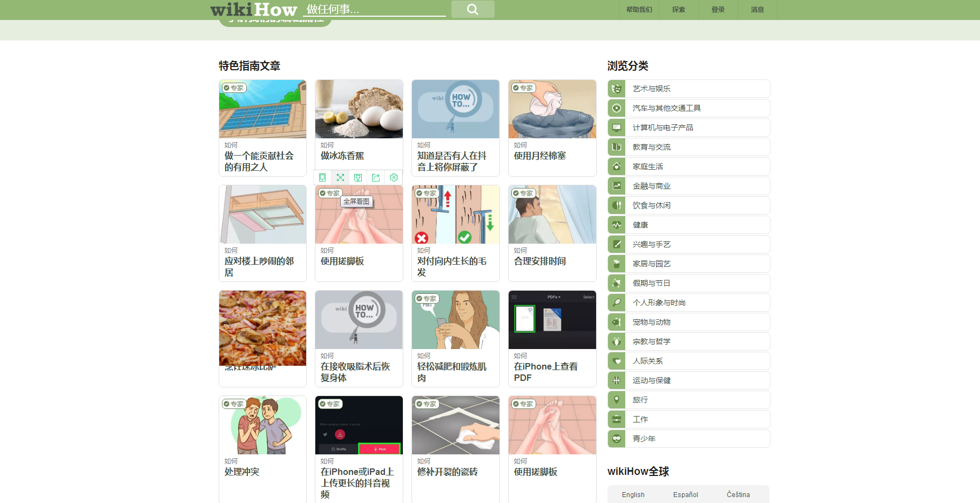Click the share icon on the banana article
Screen dimensions: 980x503
(376, 177)
